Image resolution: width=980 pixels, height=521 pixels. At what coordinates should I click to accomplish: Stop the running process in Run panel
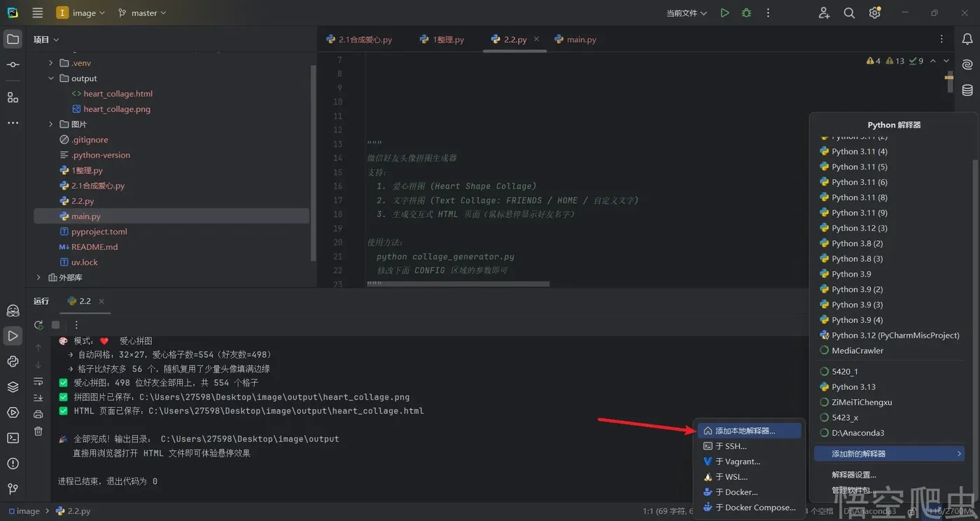click(56, 325)
